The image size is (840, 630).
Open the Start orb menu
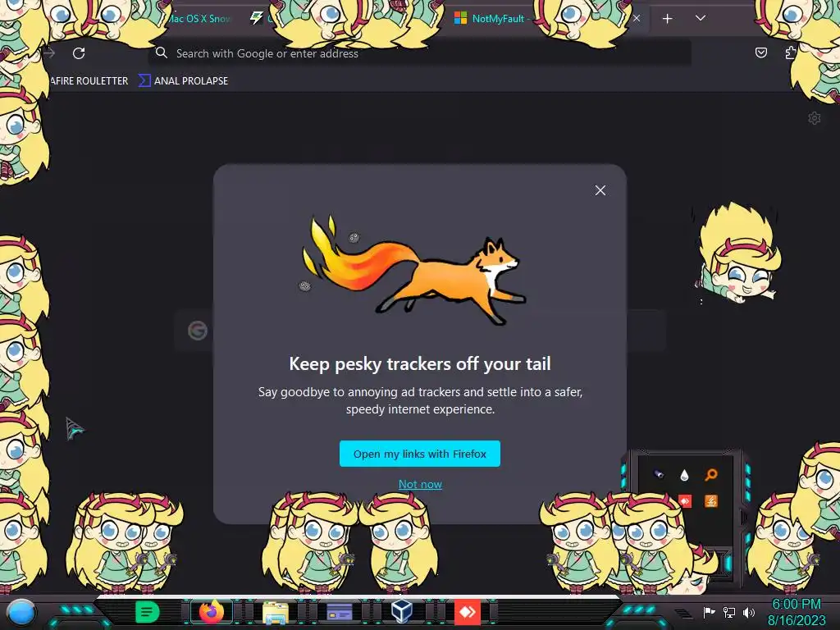pos(21,612)
